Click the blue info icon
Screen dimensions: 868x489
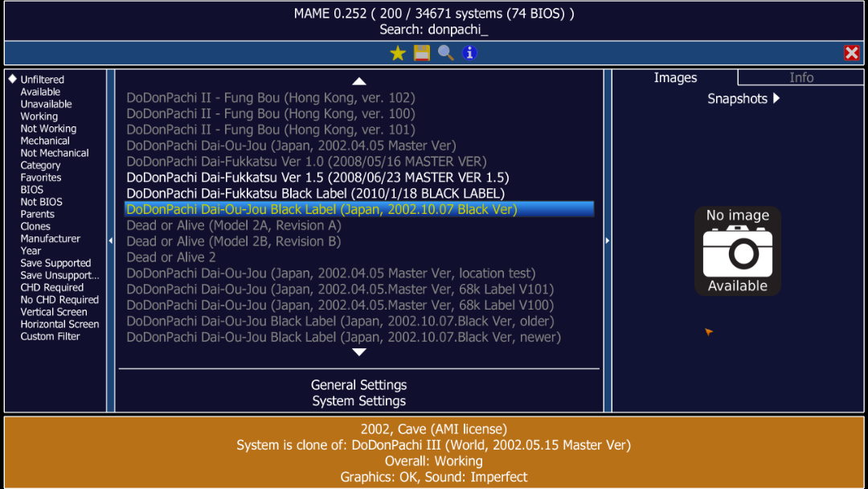[469, 52]
